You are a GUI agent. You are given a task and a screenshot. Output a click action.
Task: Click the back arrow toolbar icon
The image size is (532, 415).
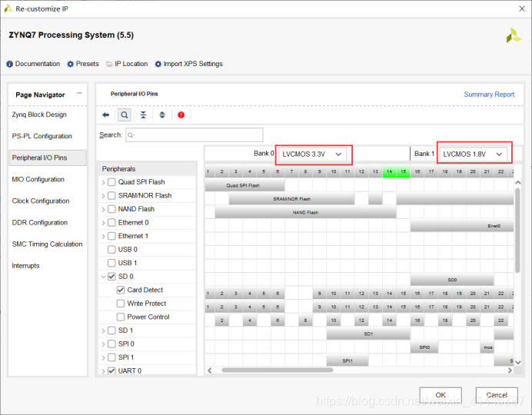pos(106,115)
